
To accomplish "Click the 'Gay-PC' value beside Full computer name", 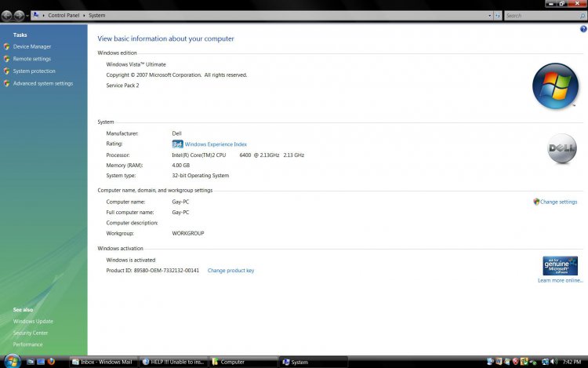I will point(180,213).
